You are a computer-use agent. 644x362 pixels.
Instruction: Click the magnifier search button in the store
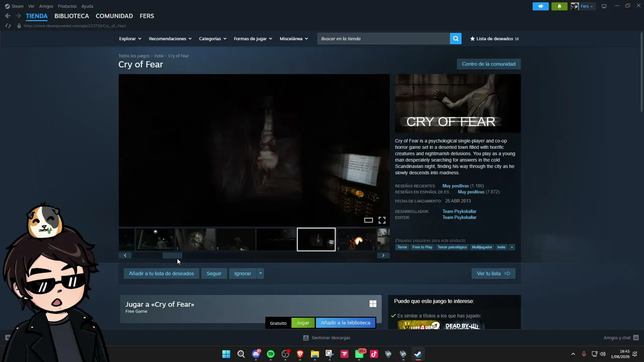pyautogui.click(x=455, y=39)
